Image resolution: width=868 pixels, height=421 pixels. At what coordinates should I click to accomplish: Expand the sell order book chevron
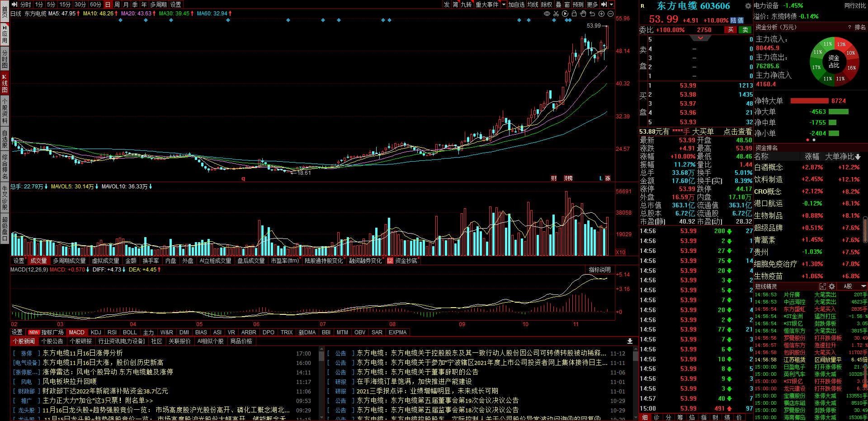(x=700, y=38)
